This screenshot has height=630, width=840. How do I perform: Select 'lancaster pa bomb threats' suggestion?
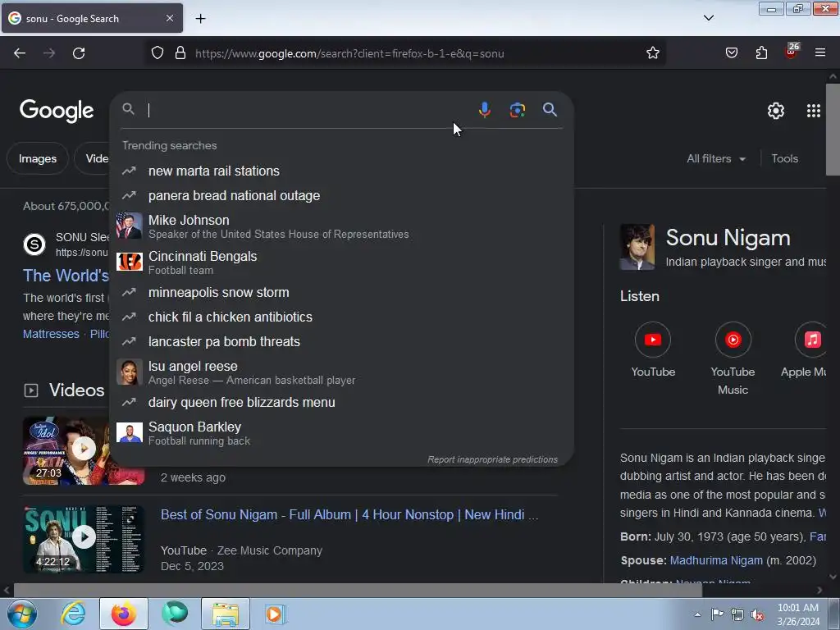pos(341,342)
